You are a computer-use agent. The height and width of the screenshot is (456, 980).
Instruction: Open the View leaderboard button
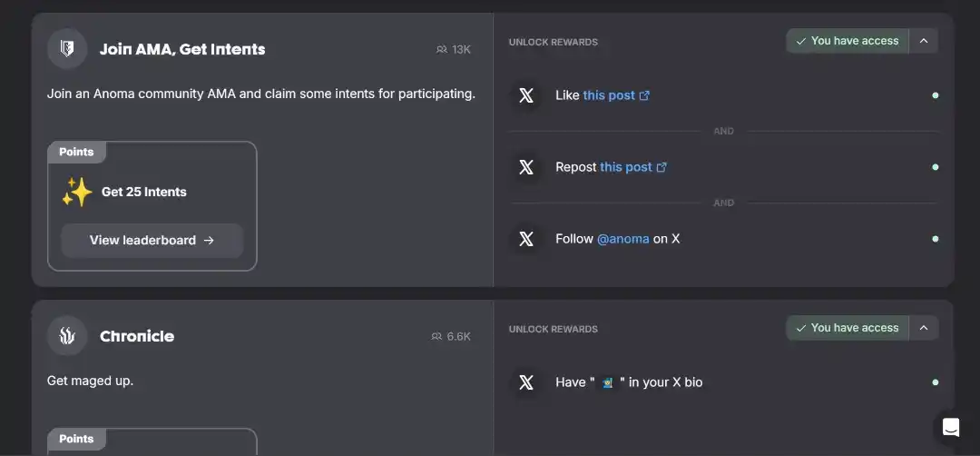pyautogui.click(x=152, y=241)
